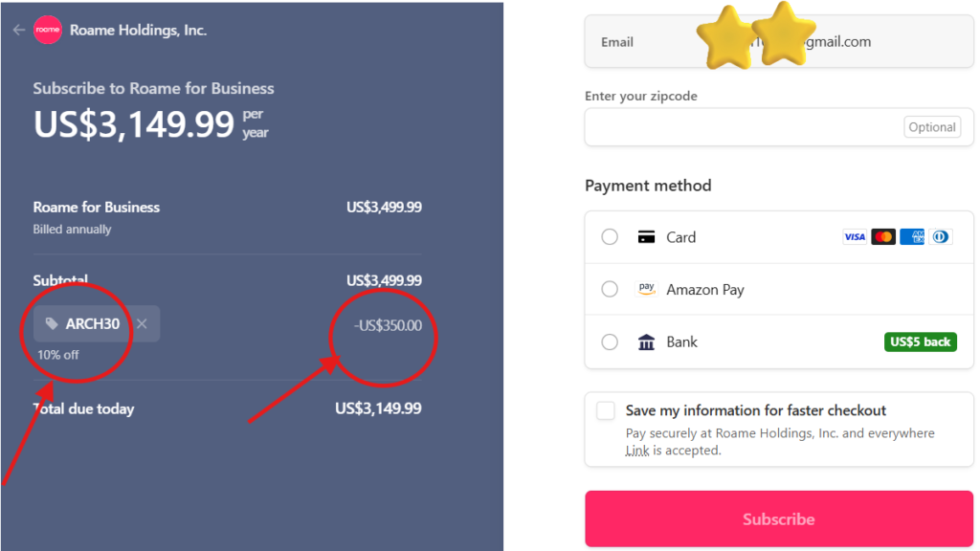Click the Mastercard brand icon
980x551 pixels.
[x=883, y=236]
